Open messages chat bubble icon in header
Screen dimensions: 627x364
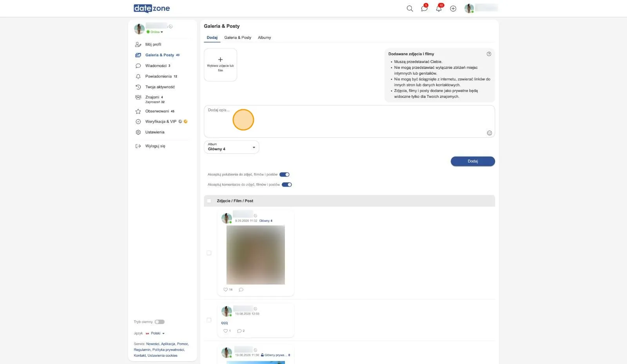[x=424, y=8]
